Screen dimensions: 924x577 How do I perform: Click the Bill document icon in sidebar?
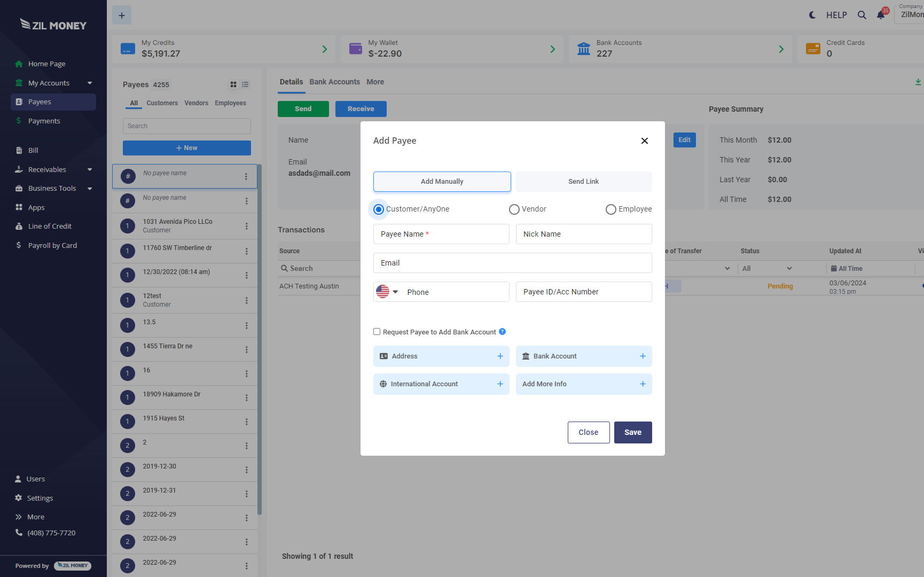click(x=19, y=150)
